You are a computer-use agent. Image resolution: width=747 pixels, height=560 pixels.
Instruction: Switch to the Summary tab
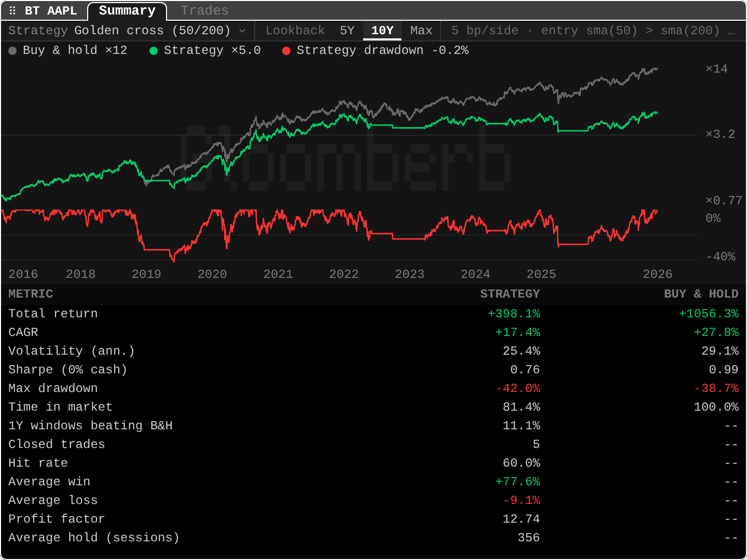[127, 11]
